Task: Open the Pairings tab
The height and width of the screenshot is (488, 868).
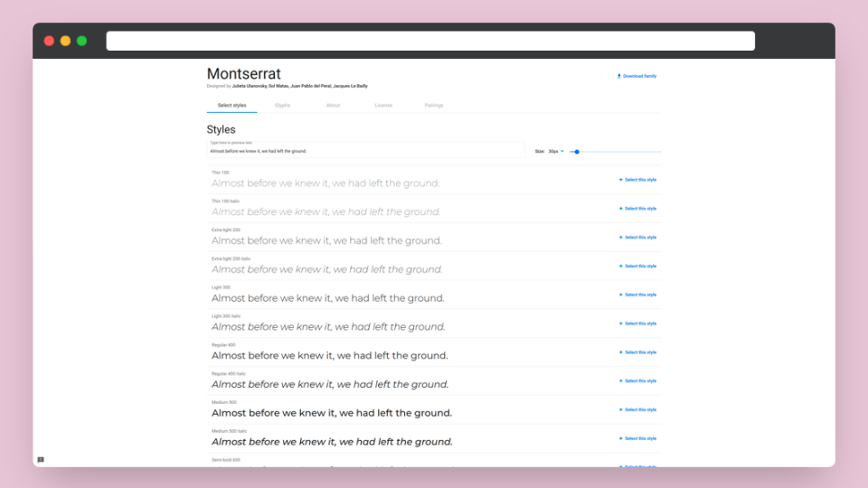Action: (x=433, y=105)
